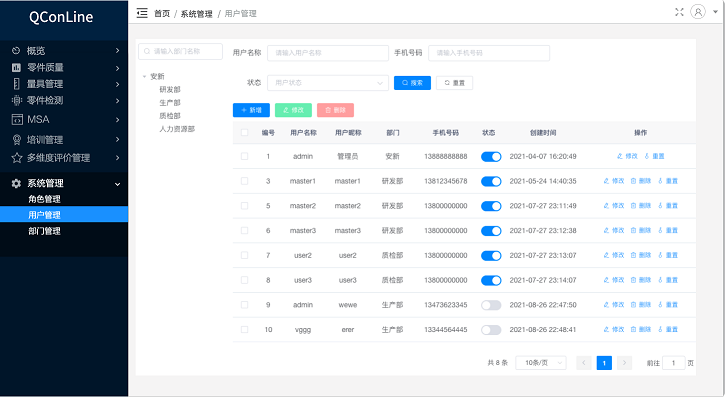Open dropdown caret beside user avatar
The height and width of the screenshot is (399, 725).
pyautogui.click(x=715, y=12)
